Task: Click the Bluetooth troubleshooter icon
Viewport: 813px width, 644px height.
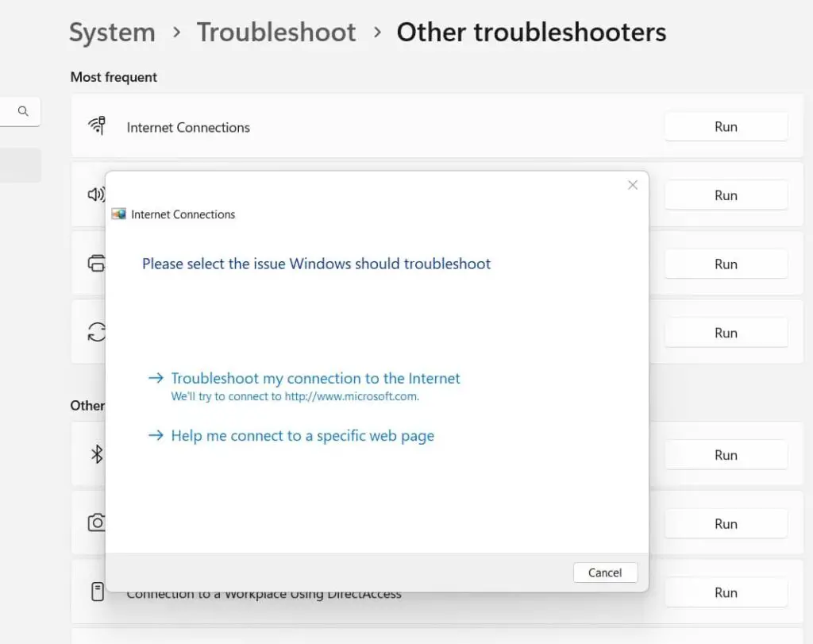Action: pos(97,454)
